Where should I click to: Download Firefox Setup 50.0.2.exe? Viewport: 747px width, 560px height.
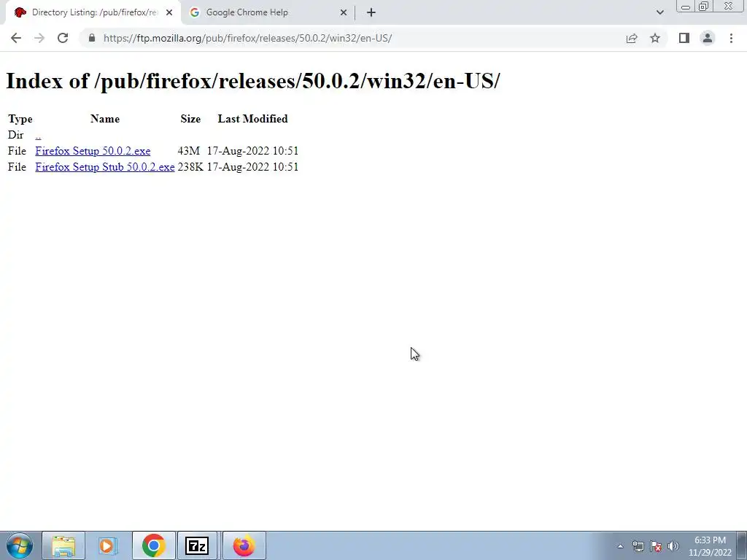pyautogui.click(x=93, y=151)
